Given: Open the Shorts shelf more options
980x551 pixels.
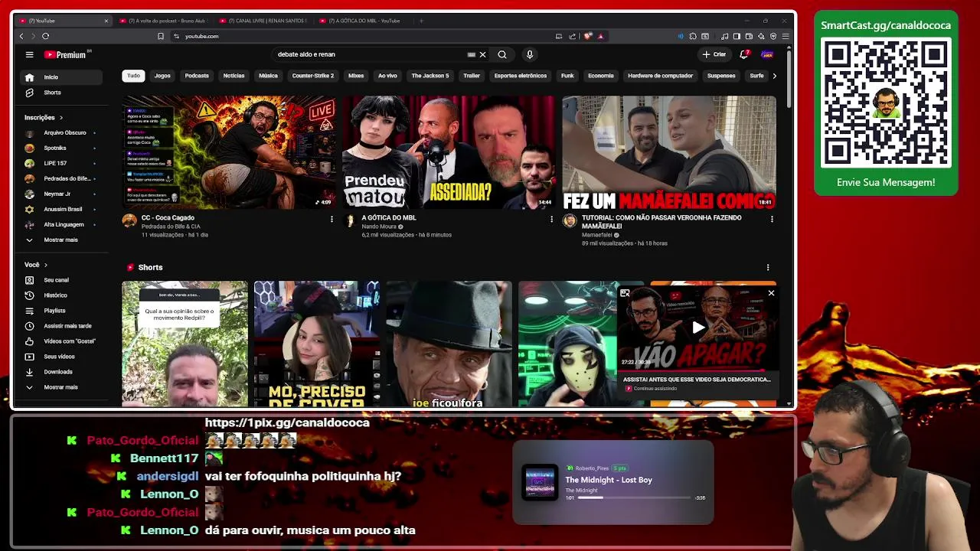Looking at the screenshot, I should [x=768, y=267].
